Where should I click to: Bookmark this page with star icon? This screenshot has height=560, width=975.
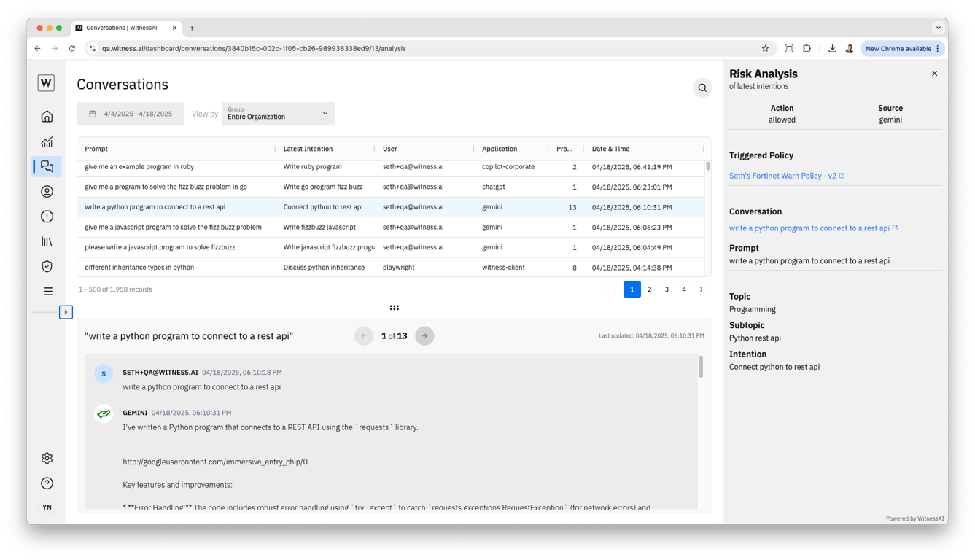click(x=765, y=49)
